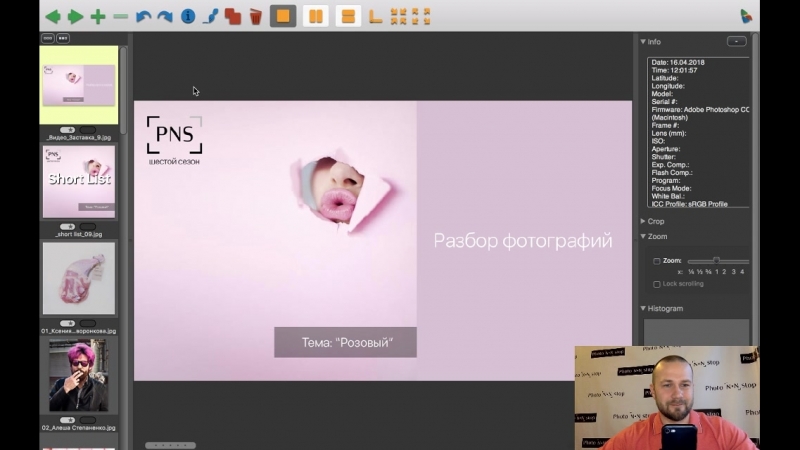This screenshot has width=800, height=450.
Task: Collapse the Zoom section triangle
Action: [643, 236]
